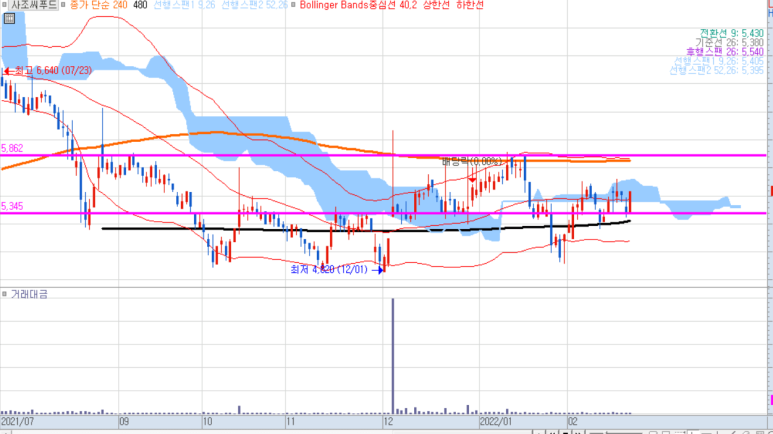Click the 배당락(0.00%) ex-dividend annotation
773x434 pixels.
[472, 161]
